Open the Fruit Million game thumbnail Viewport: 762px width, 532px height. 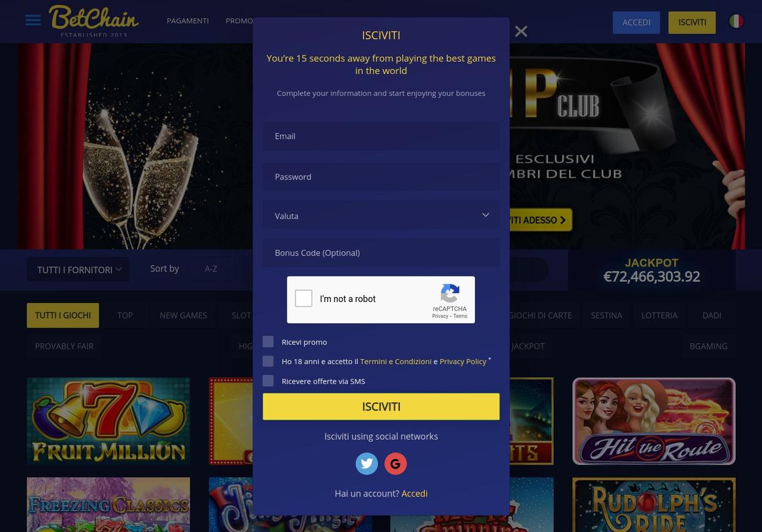pyautogui.click(x=108, y=421)
